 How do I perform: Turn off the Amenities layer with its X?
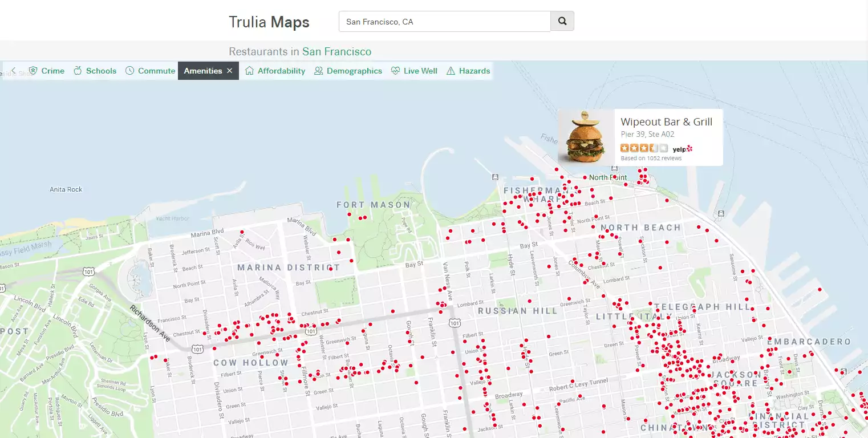(229, 71)
